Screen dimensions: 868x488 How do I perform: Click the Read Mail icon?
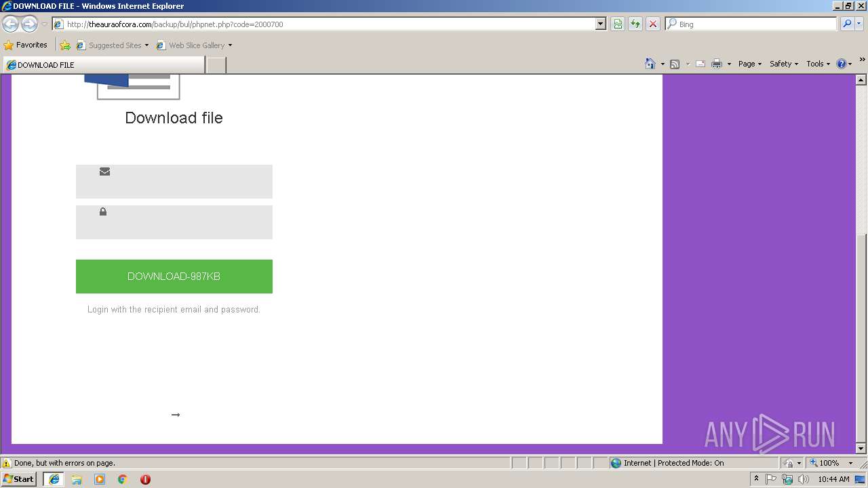point(701,64)
